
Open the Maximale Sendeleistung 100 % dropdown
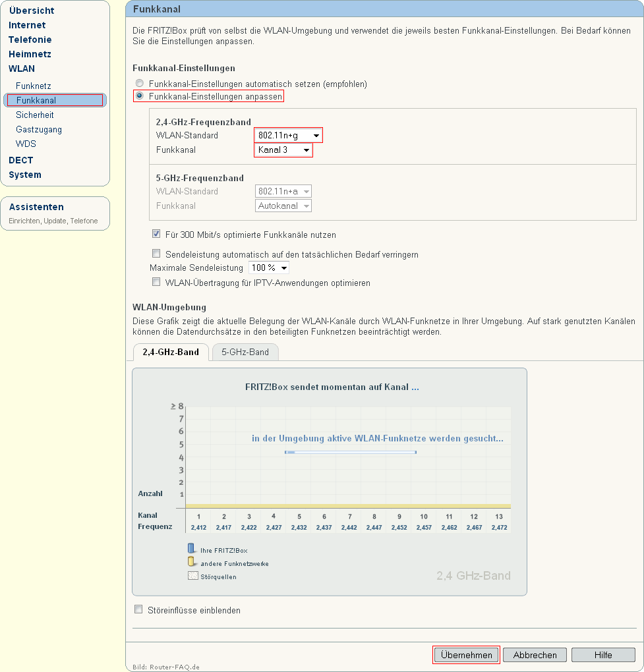(x=269, y=268)
